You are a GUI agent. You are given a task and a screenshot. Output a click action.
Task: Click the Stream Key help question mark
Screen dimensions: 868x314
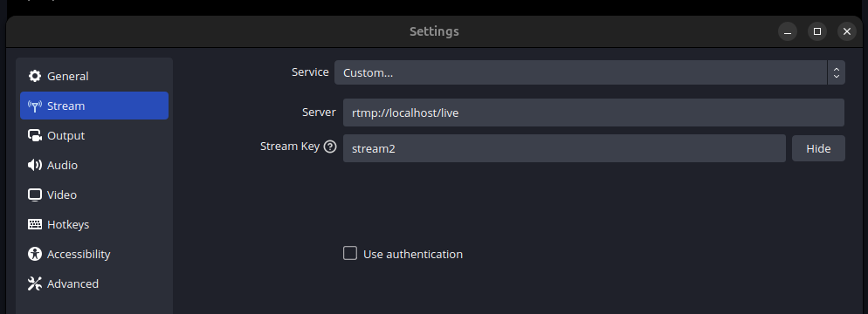tap(330, 147)
